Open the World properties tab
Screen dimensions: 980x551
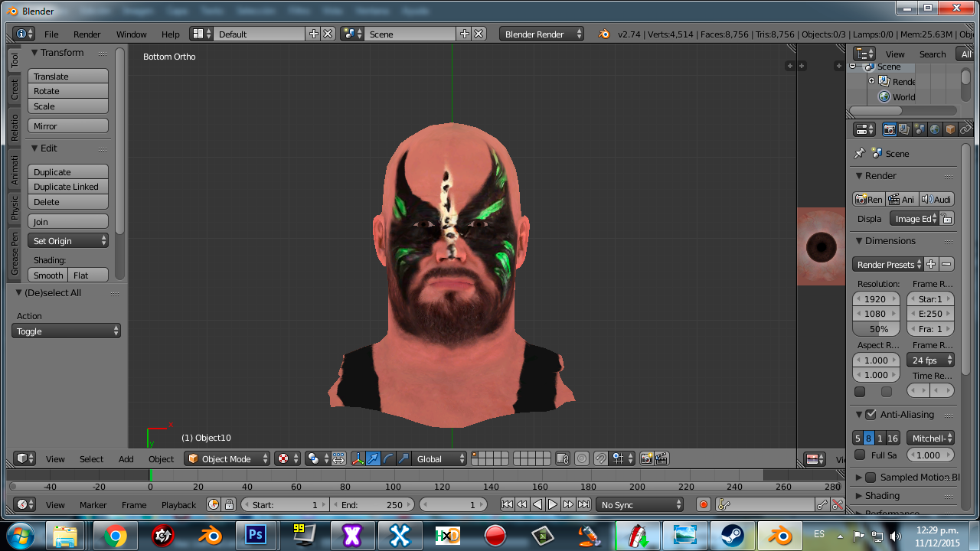pos(935,129)
